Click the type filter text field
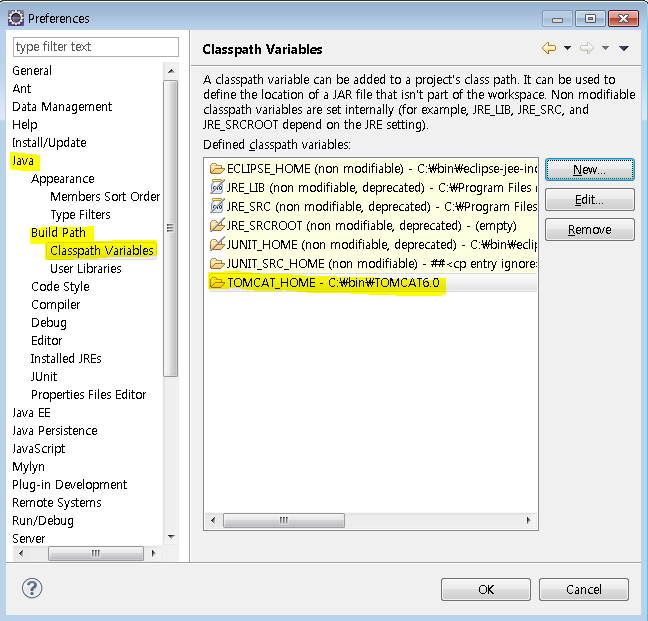648x621 pixels. pos(95,47)
